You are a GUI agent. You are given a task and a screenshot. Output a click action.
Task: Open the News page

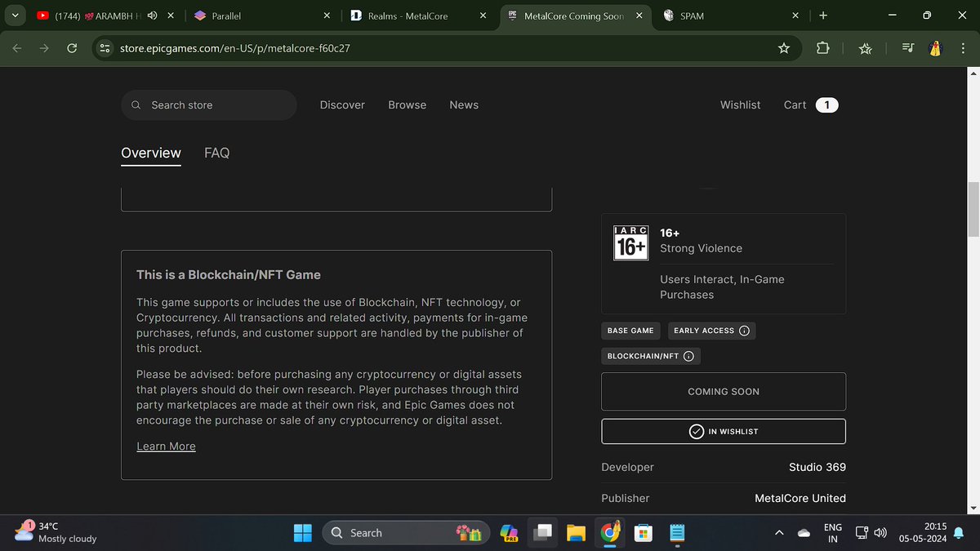pos(464,105)
